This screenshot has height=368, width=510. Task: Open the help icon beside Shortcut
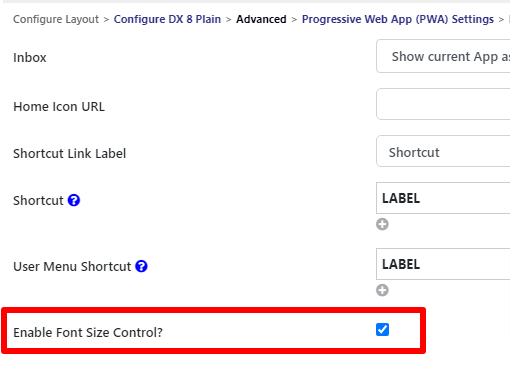pos(74,200)
